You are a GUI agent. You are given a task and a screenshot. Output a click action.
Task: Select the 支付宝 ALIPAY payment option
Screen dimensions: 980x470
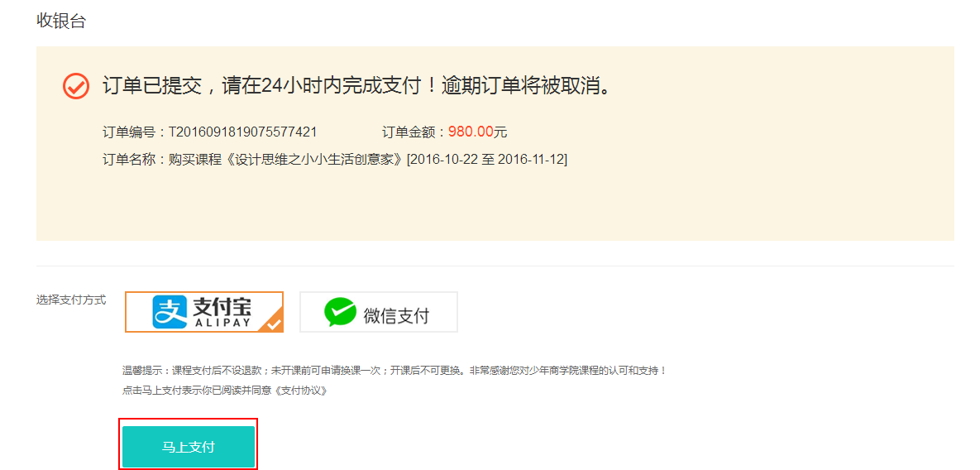[204, 312]
